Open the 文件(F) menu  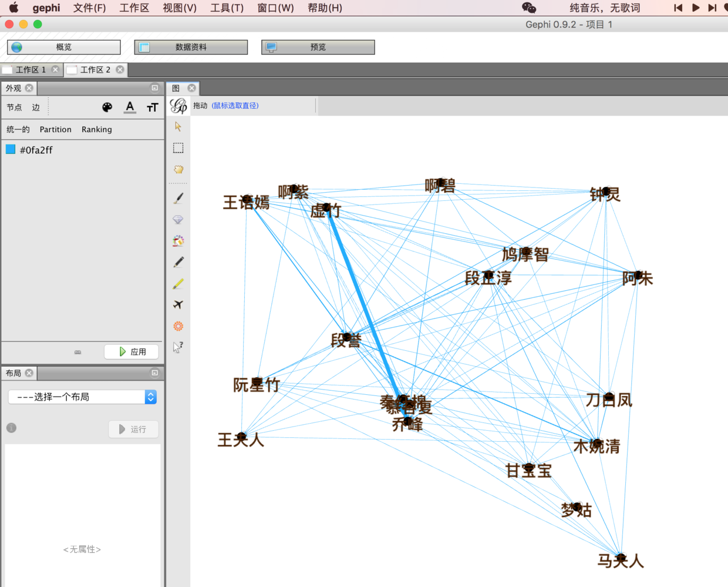click(89, 8)
